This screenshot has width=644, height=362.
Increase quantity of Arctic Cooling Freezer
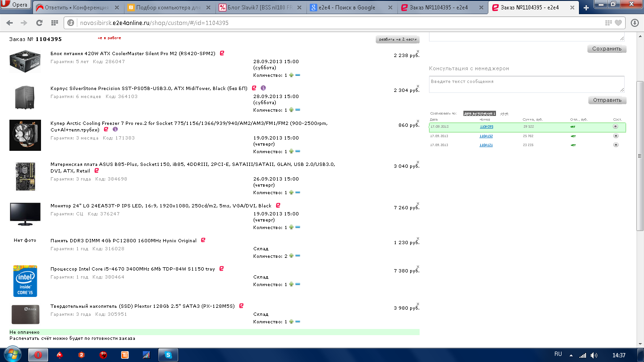(291, 151)
